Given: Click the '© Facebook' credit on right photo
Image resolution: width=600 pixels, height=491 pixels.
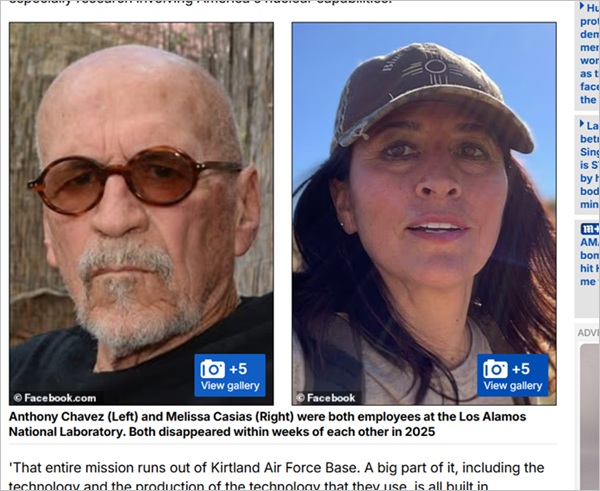Looking at the screenshot, I should [x=326, y=398].
